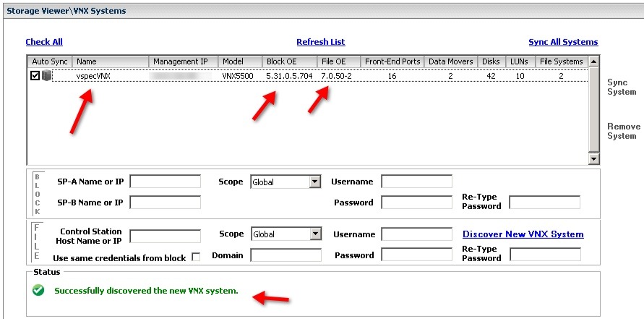This screenshot has width=644, height=319.
Task: Enable Use same credentials from block
Action: 195,258
